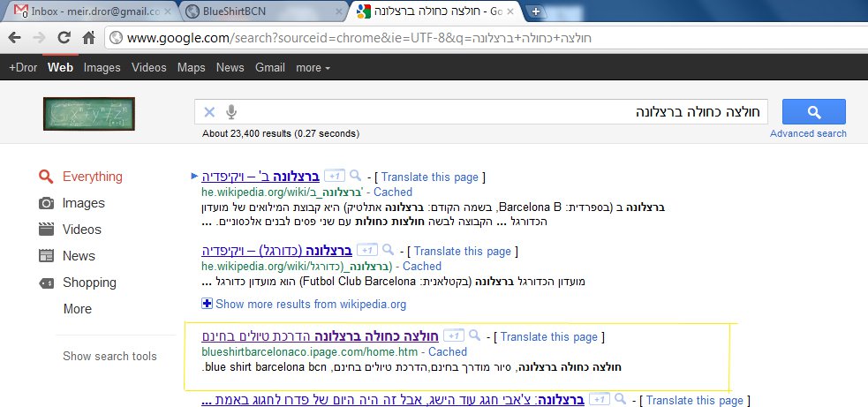Open the Google doodle chalkboard logo
This screenshot has width=868, height=407.
(89, 114)
